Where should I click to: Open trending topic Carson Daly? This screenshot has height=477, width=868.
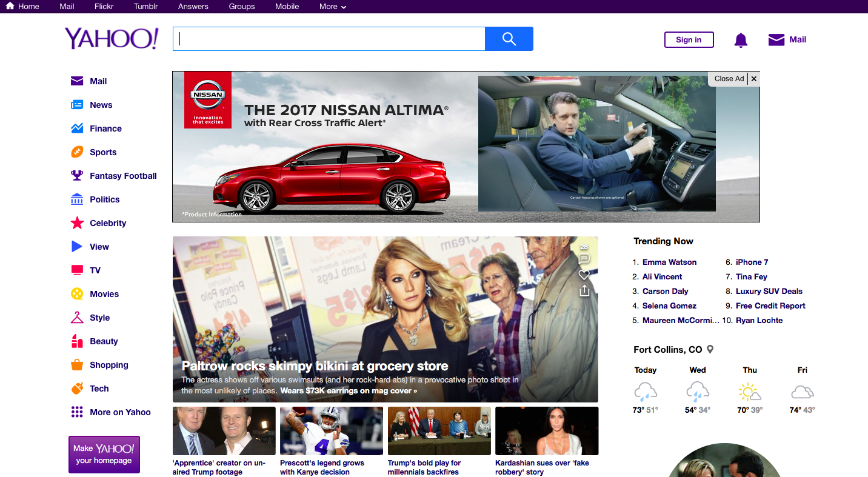click(666, 292)
